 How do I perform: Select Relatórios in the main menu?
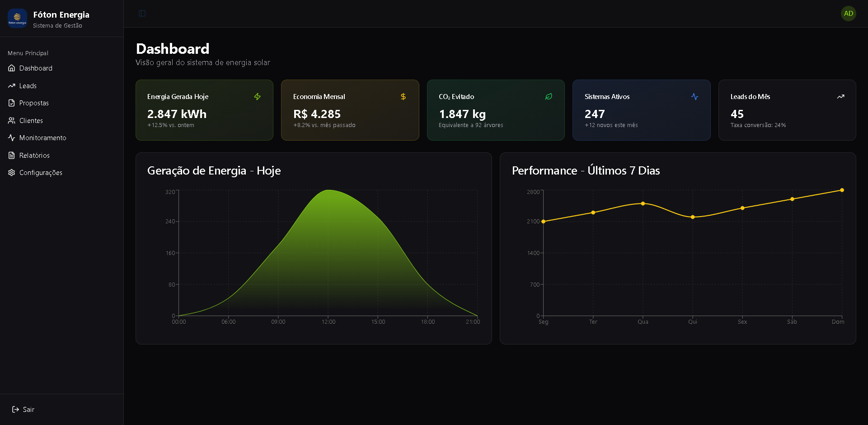(x=34, y=156)
